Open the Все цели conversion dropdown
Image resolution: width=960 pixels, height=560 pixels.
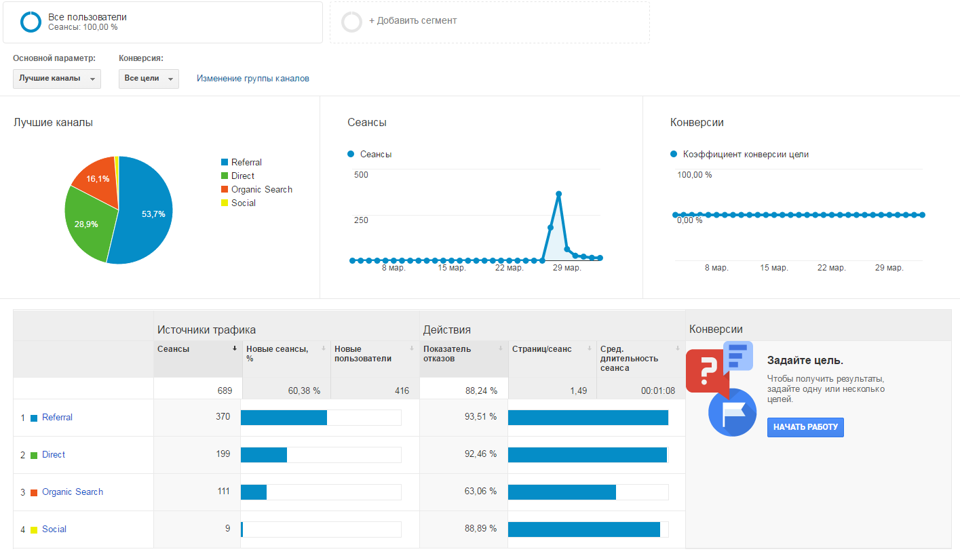click(149, 79)
